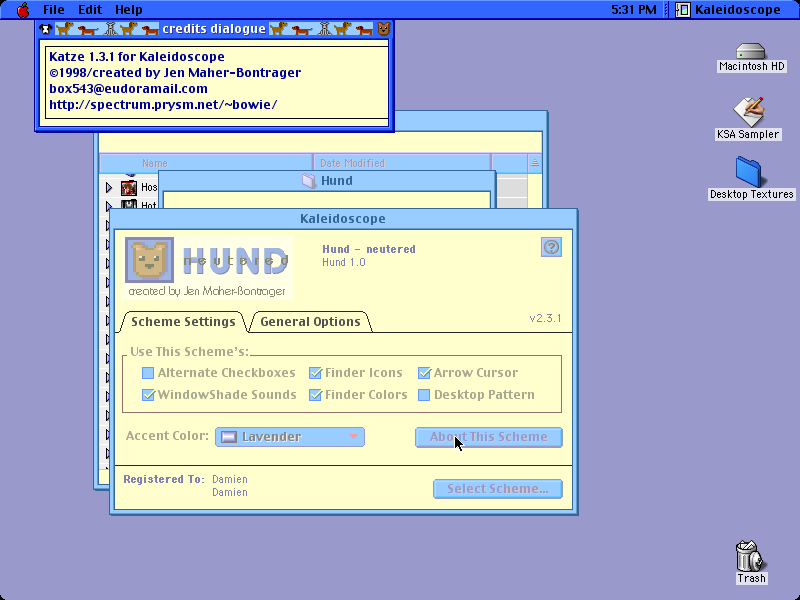800x600 pixels.
Task: Click the question mark help icon
Action: pyautogui.click(x=551, y=247)
